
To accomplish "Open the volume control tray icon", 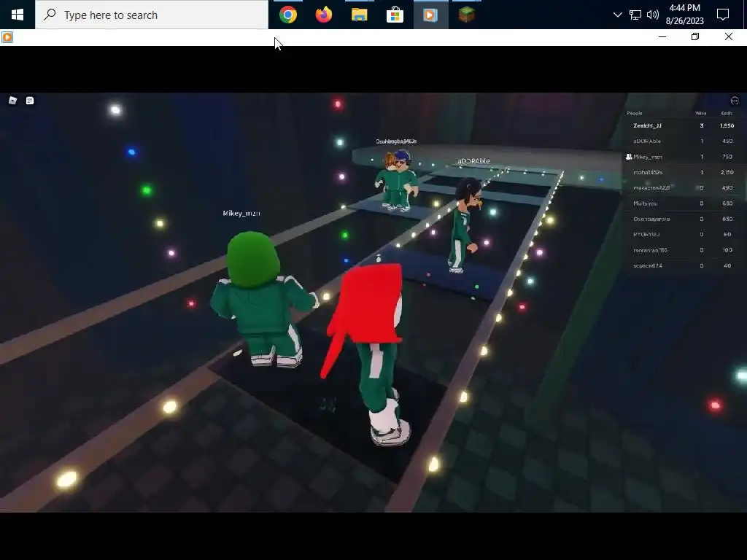I will point(653,15).
